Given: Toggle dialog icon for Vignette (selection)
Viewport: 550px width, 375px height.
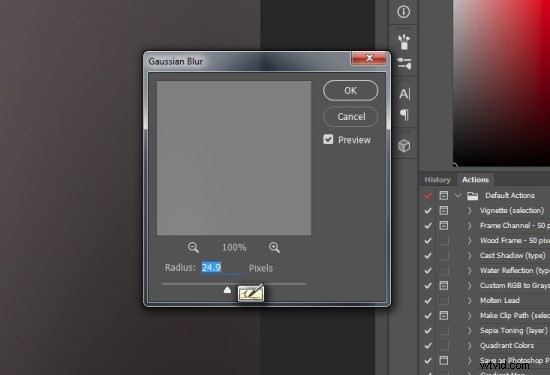Looking at the screenshot, I should (x=444, y=210).
